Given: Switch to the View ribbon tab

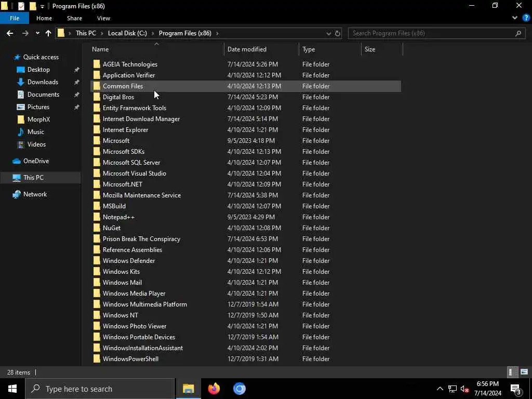Looking at the screenshot, I should pos(103,18).
